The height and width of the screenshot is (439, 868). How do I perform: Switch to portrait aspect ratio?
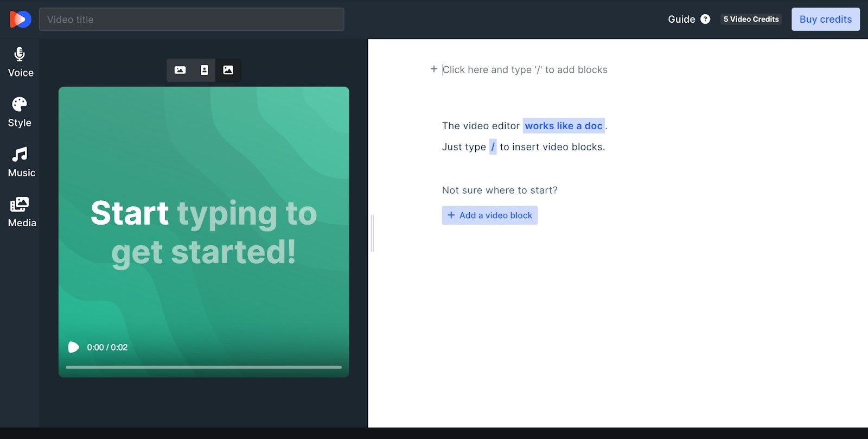[x=205, y=71]
